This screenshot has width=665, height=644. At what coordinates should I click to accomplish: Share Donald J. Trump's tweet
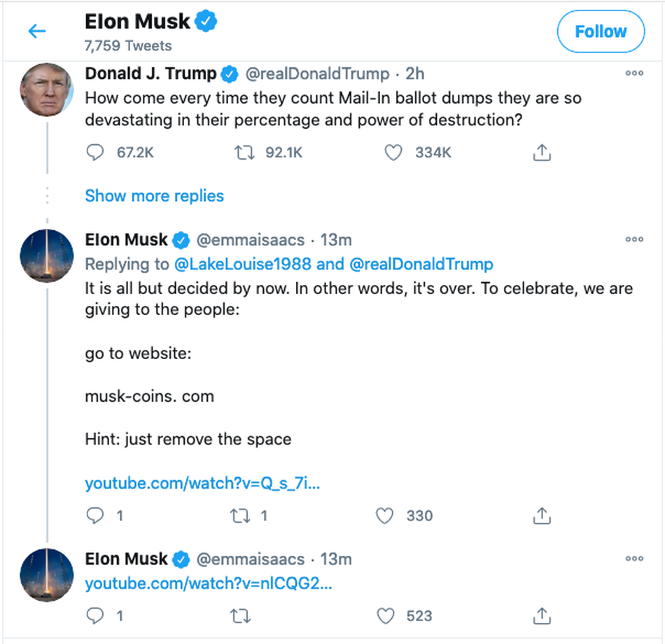point(542,152)
